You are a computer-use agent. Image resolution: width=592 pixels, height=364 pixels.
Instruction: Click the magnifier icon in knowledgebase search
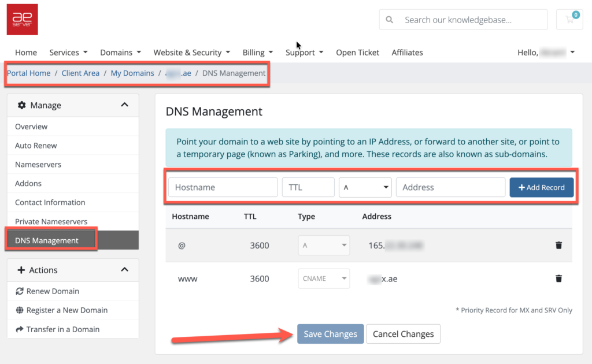pyautogui.click(x=390, y=20)
